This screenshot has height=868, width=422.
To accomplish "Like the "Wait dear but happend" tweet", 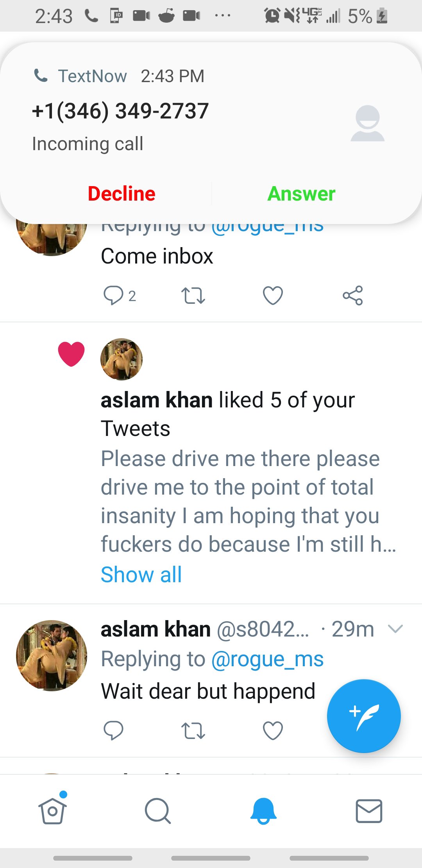I will tap(273, 730).
